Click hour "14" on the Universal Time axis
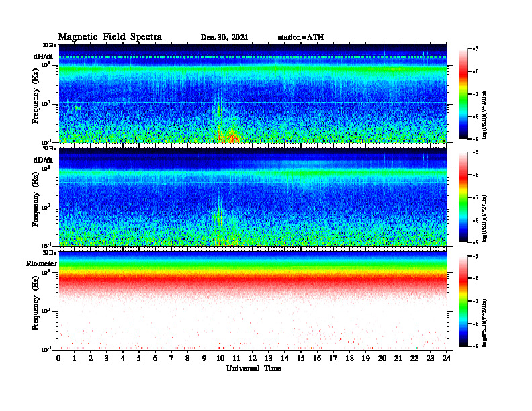The height and width of the screenshot is (411, 532). click(x=285, y=358)
